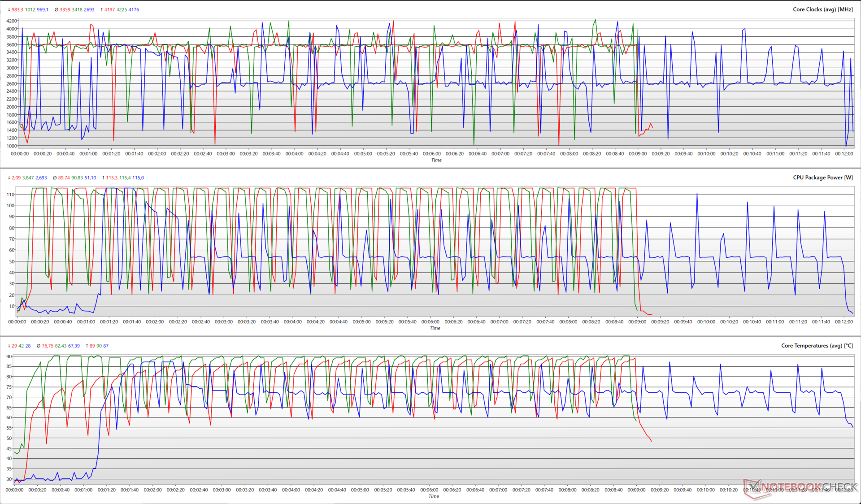Click the 4200 y-axis label on clocks chart
This screenshot has width=861, height=504.
pos(12,21)
